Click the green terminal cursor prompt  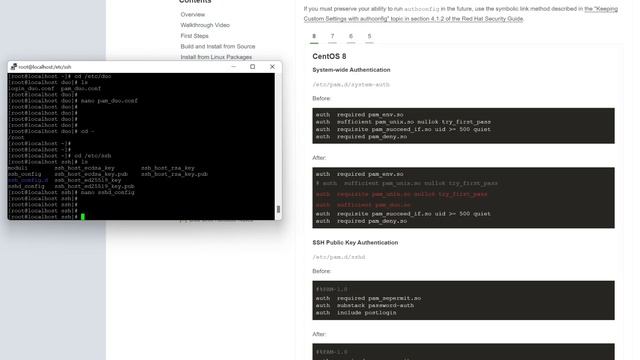[83, 217]
